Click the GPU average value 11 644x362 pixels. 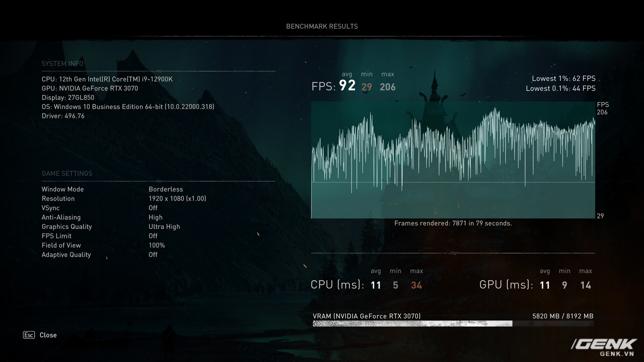point(545,285)
